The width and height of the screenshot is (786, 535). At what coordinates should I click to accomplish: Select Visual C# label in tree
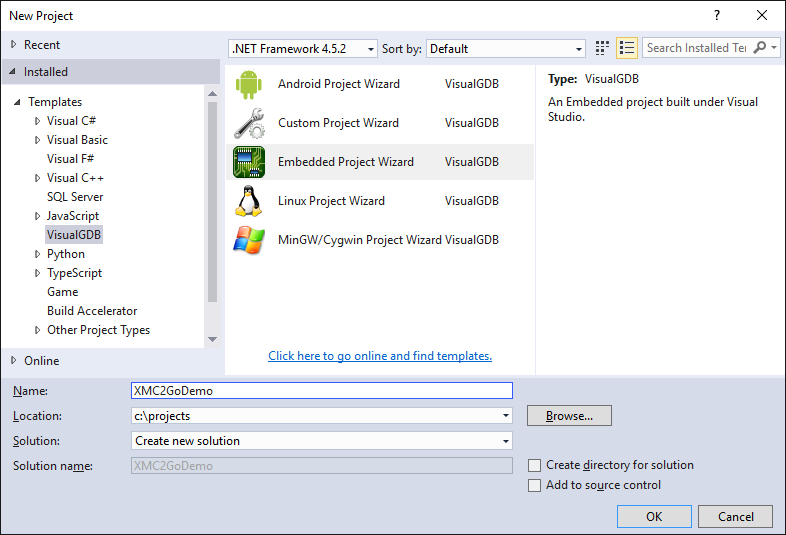[71, 121]
